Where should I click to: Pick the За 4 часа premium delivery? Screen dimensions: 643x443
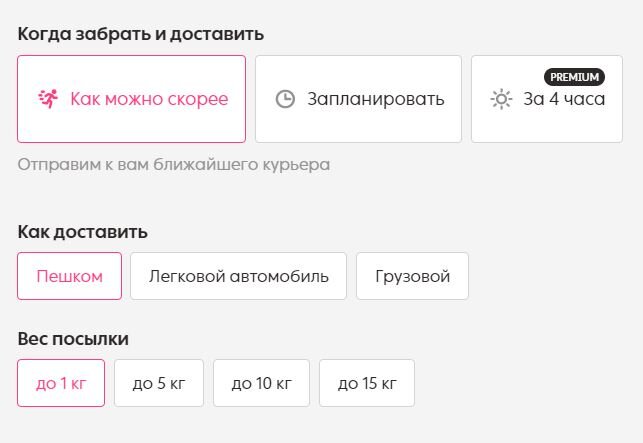[547, 99]
